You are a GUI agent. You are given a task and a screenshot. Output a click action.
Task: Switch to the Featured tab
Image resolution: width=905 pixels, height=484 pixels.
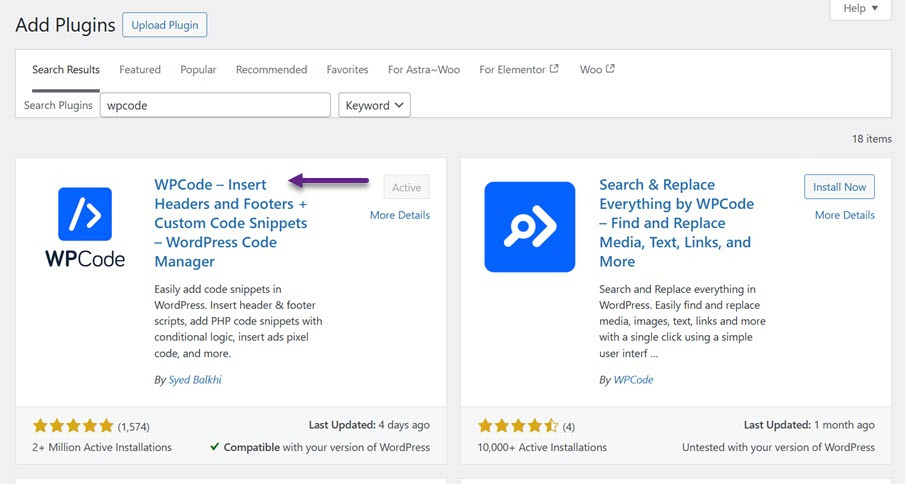point(140,70)
